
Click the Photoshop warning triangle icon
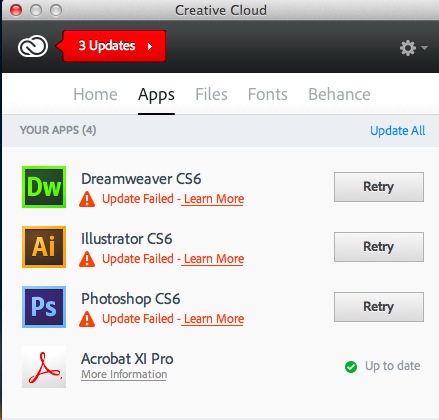pyautogui.click(x=87, y=319)
